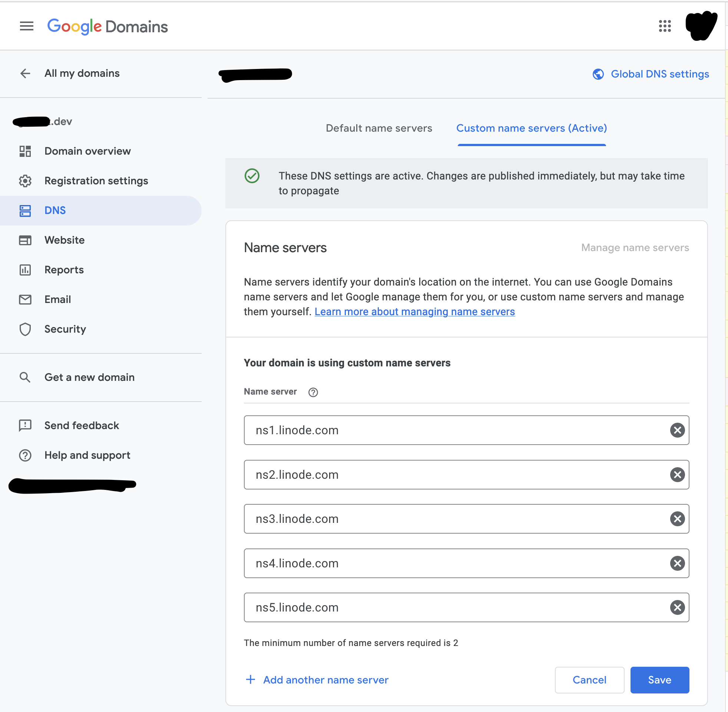728x712 pixels.
Task: View the Reports section
Action: tap(63, 270)
